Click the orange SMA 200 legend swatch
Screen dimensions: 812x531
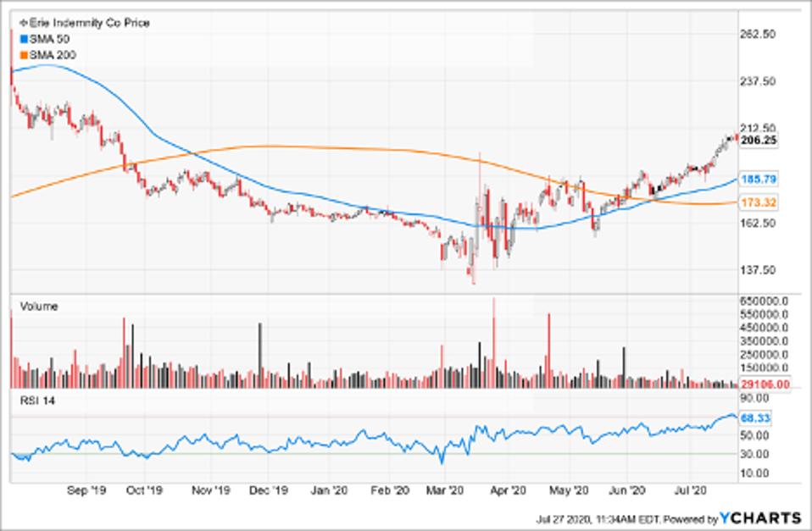[x=24, y=55]
